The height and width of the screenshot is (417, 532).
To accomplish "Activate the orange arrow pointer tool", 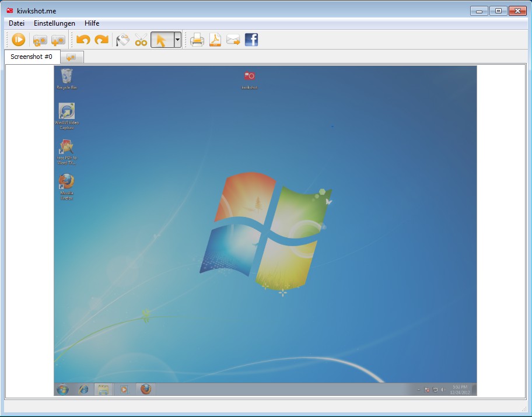I will pyautogui.click(x=162, y=40).
